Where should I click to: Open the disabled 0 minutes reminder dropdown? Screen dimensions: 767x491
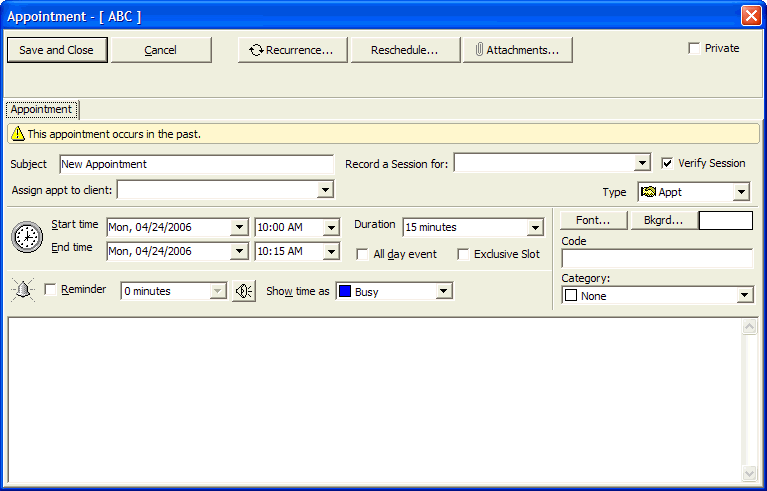[217, 291]
